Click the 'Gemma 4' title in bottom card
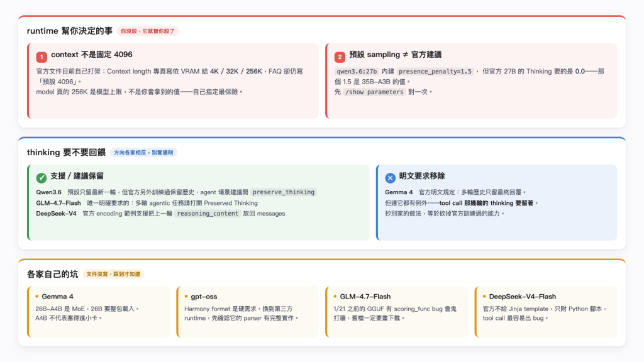The height and width of the screenshot is (362, 644). pos(57,297)
